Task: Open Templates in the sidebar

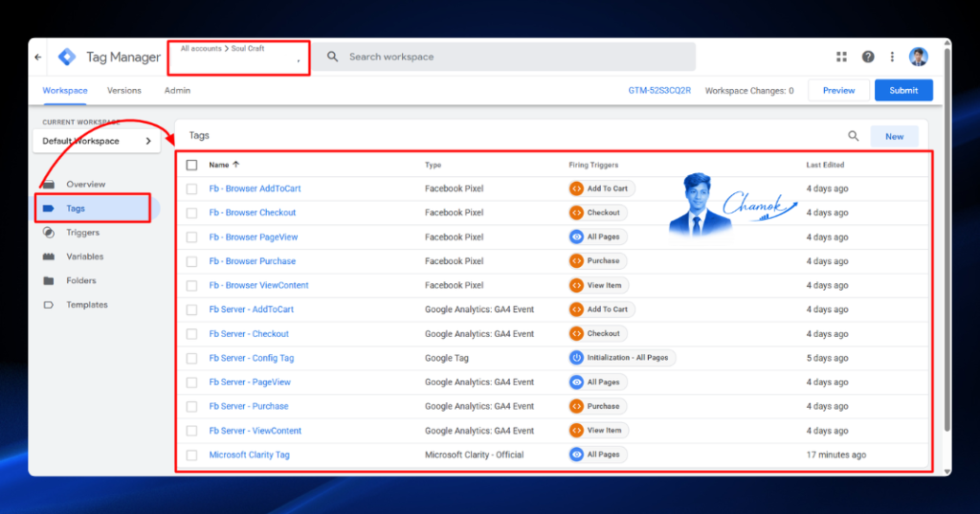Action: 87,305
